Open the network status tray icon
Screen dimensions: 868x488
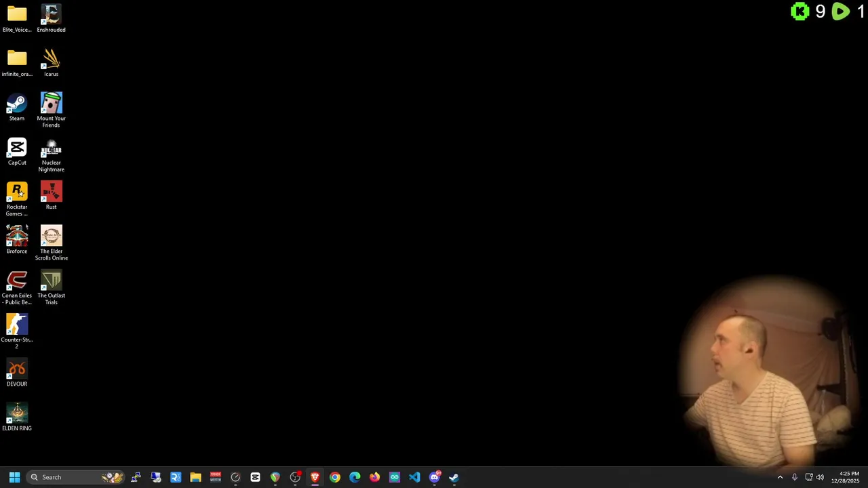pos(808,477)
